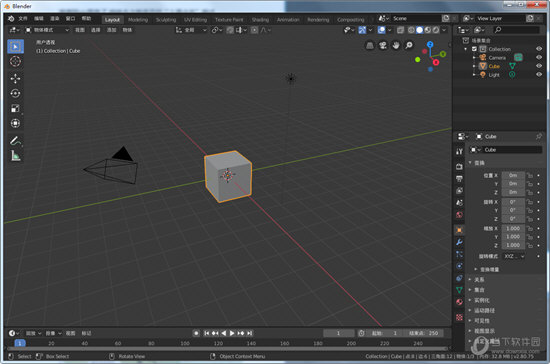Activate the 3D Cursor tool

[x=15, y=61]
